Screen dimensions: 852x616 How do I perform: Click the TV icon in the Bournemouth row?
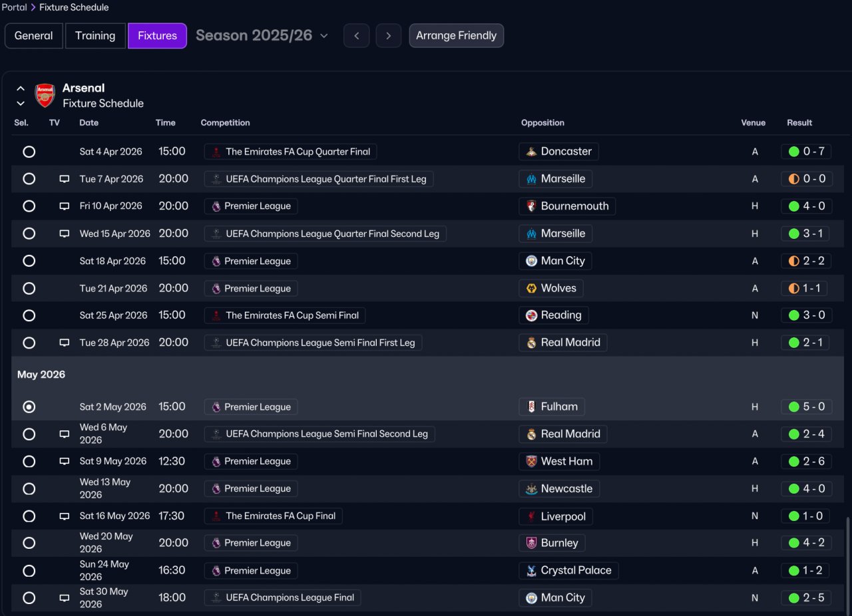(x=65, y=206)
